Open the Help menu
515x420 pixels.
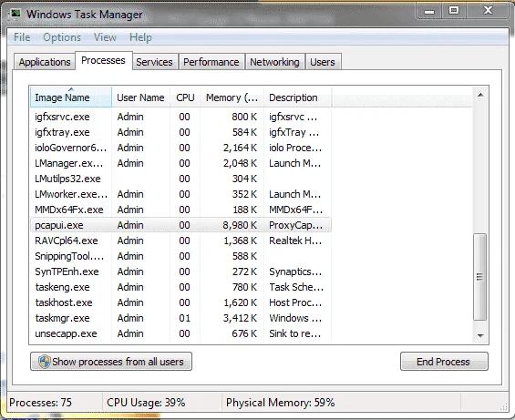click(x=140, y=37)
